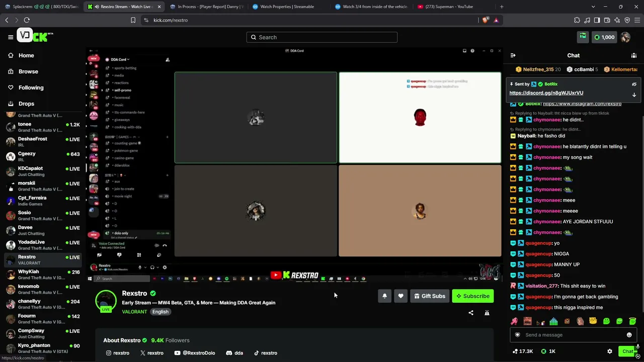
Task: Click top gifter Nellzfree_315
Action: pos(538,69)
